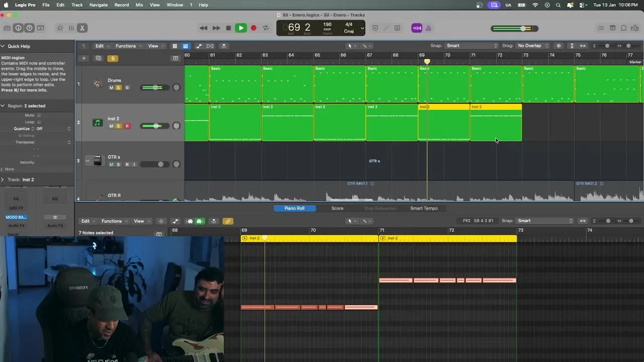The width and height of the screenshot is (644, 362).
Task: Toggle the purple Count-in 1234 button
Action: tap(417, 28)
